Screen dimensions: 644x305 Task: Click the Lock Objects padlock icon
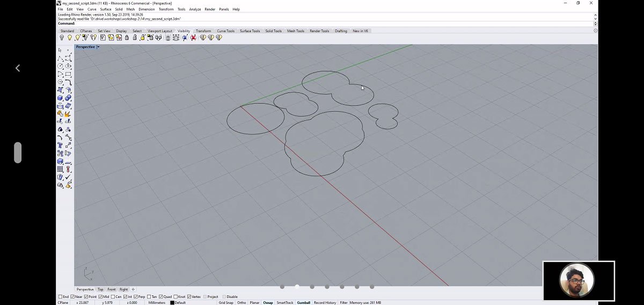coord(127,38)
